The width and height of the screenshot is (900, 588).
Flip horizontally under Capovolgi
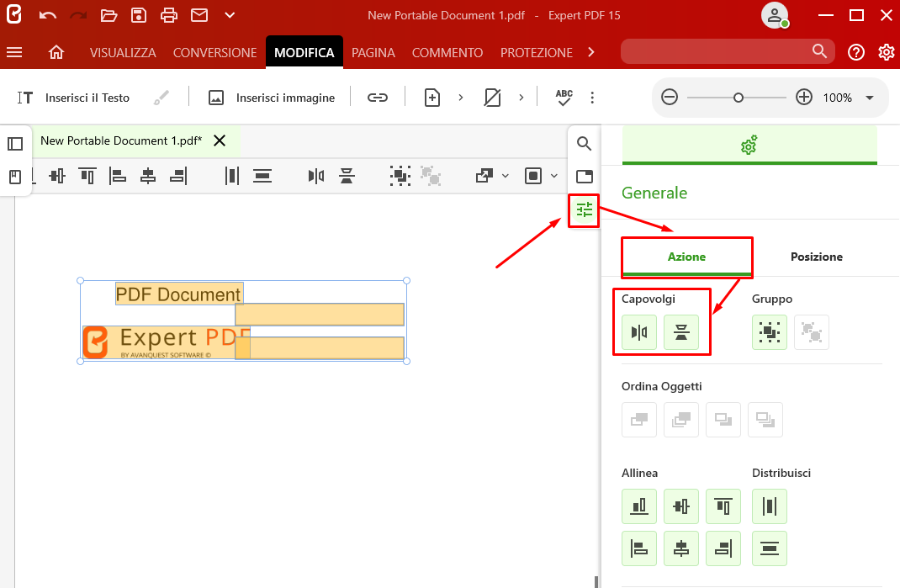click(639, 332)
